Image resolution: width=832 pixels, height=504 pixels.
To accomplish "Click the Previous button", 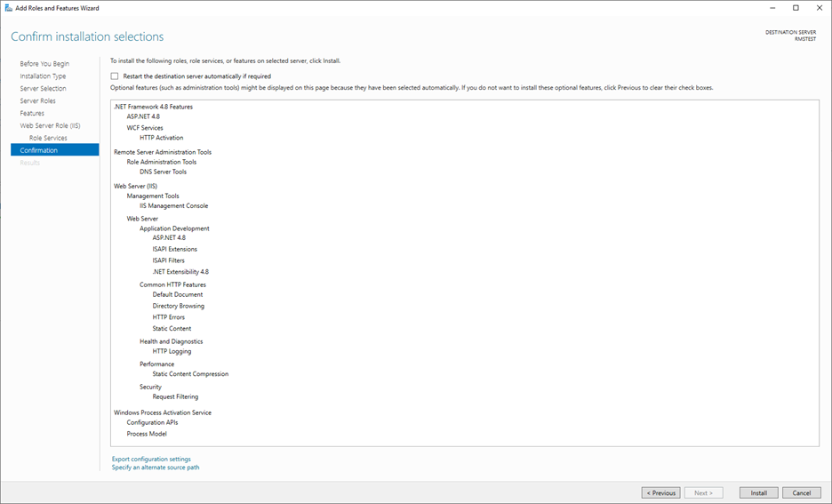I will pyautogui.click(x=660, y=492).
